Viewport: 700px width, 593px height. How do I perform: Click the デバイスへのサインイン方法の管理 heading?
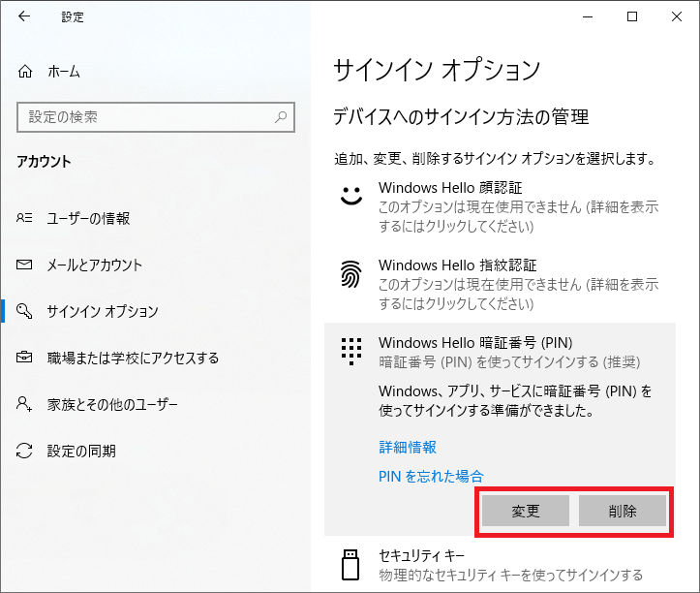(461, 117)
